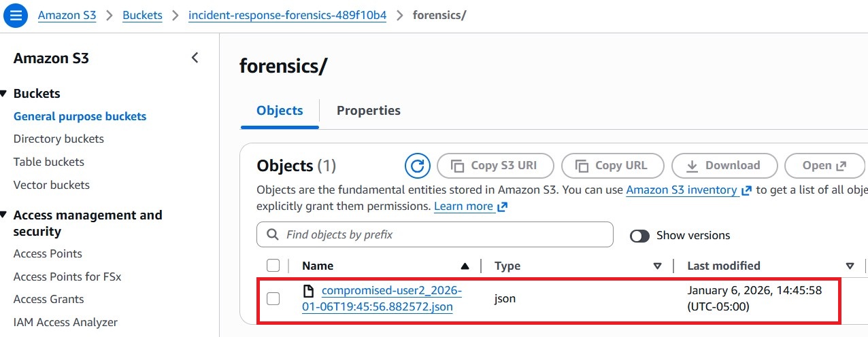Toggle the Show versions switch
Image resolution: width=868 pixels, height=337 pixels.
pos(640,236)
